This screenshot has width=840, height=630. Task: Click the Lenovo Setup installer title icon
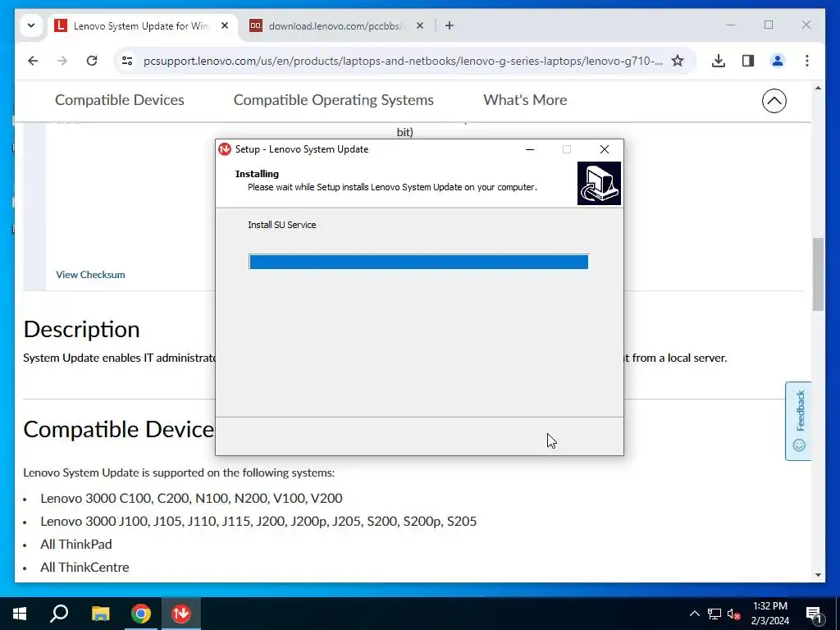click(x=225, y=149)
